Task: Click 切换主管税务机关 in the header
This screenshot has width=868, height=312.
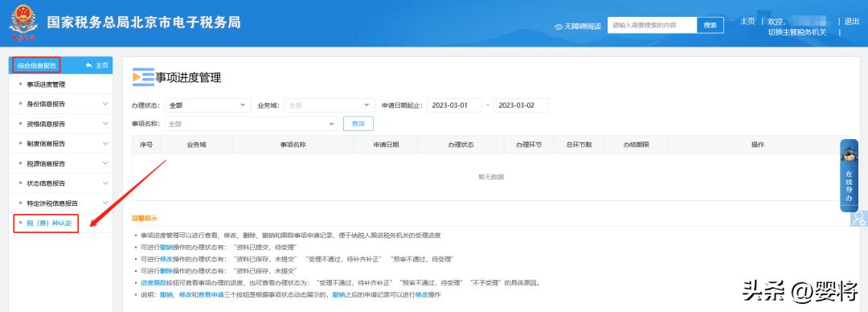Action: click(796, 32)
